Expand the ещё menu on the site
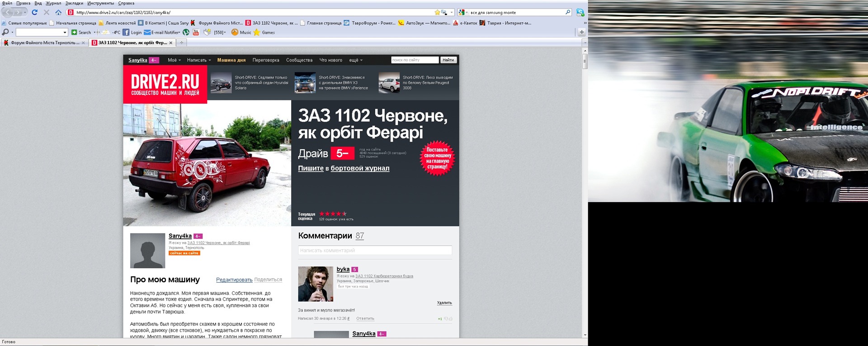 pyautogui.click(x=356, y=60)
